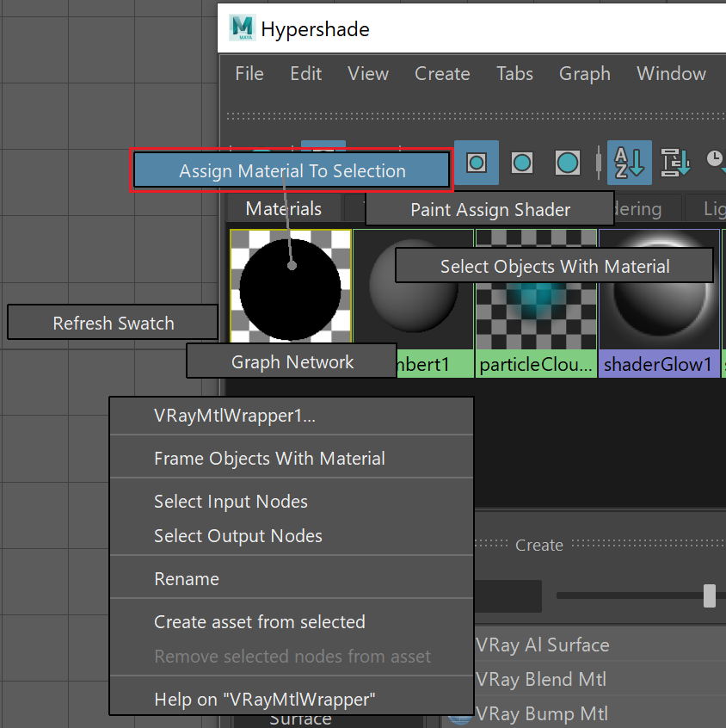Select the particleCloud material swatch
The height and width of the screenshot is (728, 726).
click(x=536, y=289)
